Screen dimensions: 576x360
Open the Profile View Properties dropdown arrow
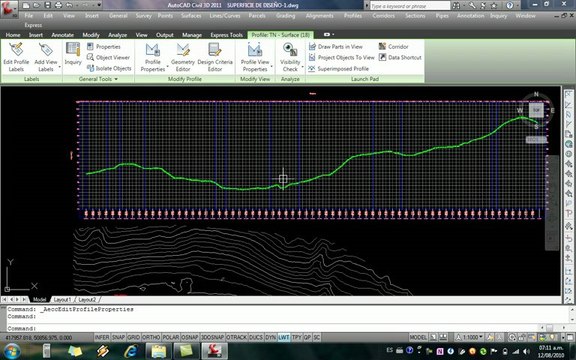[271, 67]
